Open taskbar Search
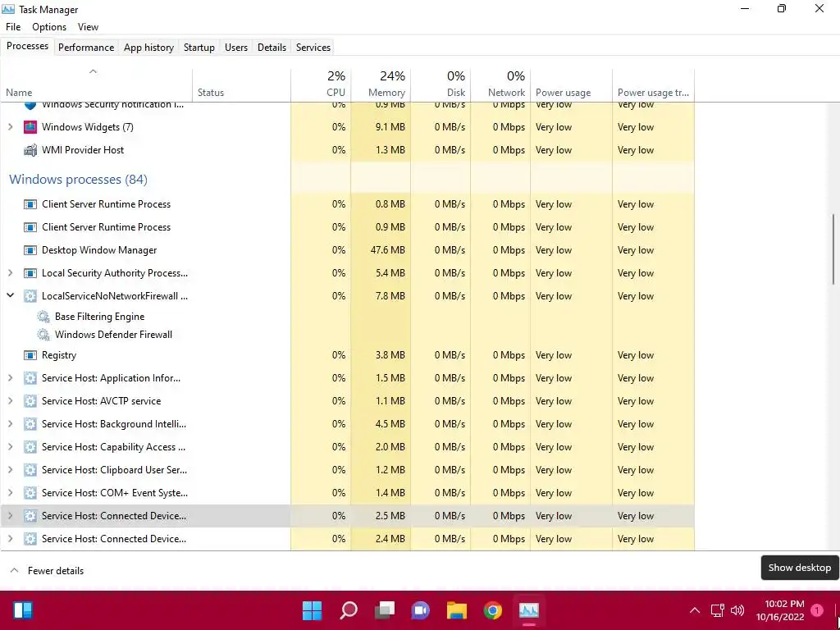This screenshot has width=840, height=630. pos(348,610)
